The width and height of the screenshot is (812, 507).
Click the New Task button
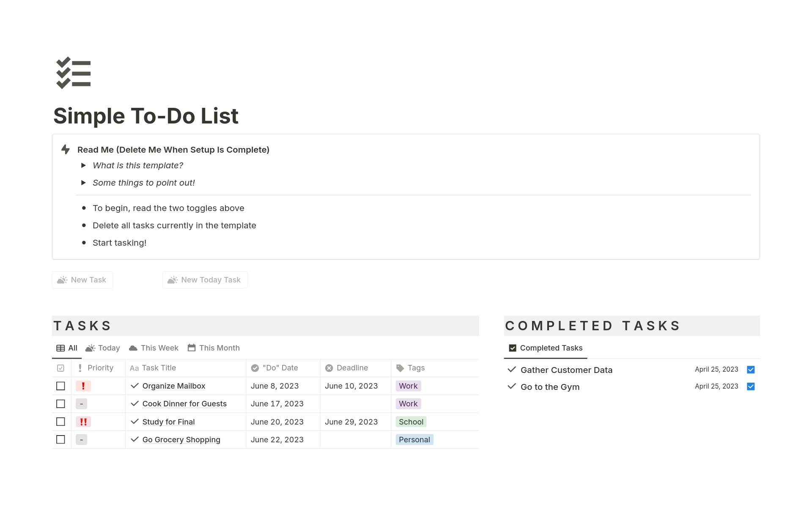click(82, 280)
